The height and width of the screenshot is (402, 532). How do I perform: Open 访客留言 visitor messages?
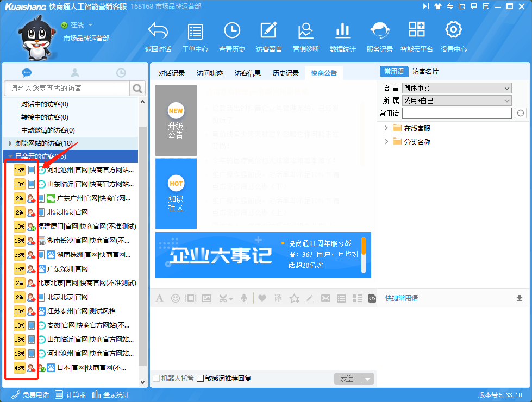(268, 37)
